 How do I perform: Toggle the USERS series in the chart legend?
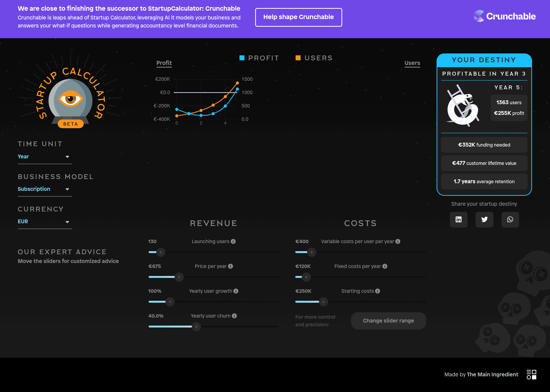coord(313,58)
